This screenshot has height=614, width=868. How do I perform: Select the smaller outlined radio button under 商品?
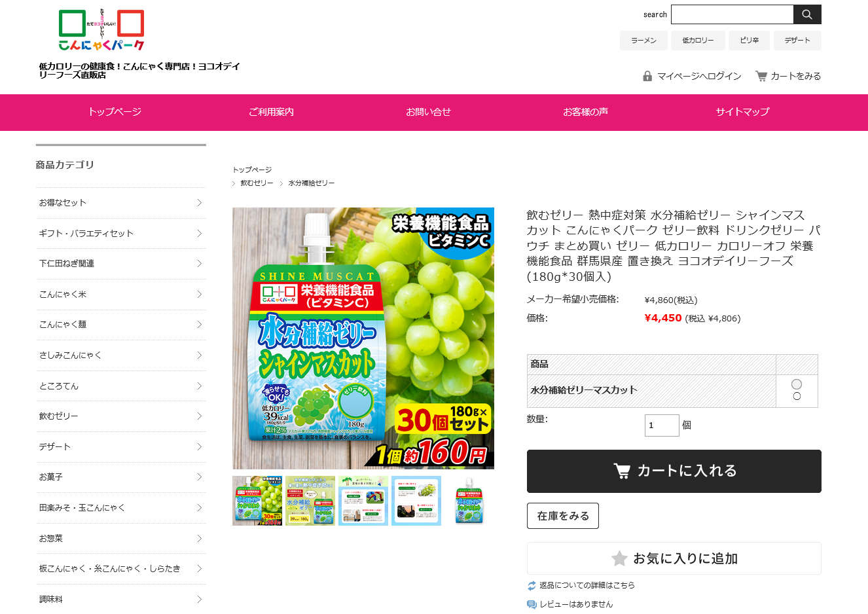[x=797, y=396]
